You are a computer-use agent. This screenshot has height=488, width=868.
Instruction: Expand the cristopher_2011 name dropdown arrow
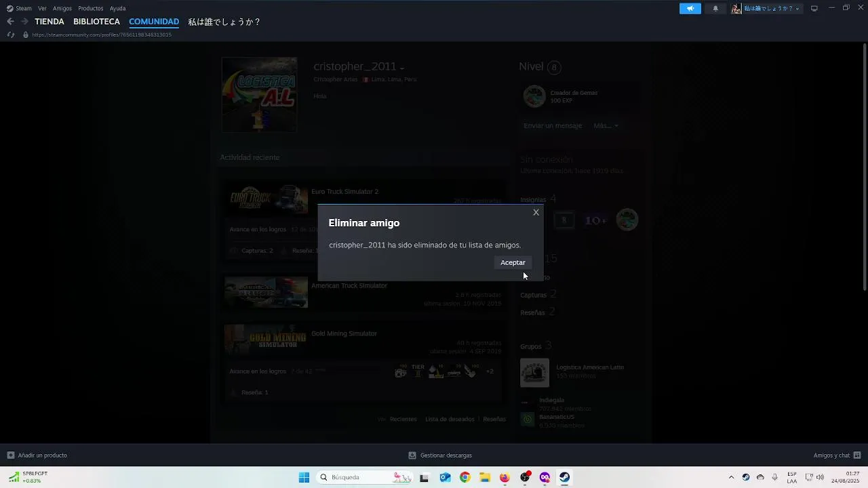(x=402, y=68)
